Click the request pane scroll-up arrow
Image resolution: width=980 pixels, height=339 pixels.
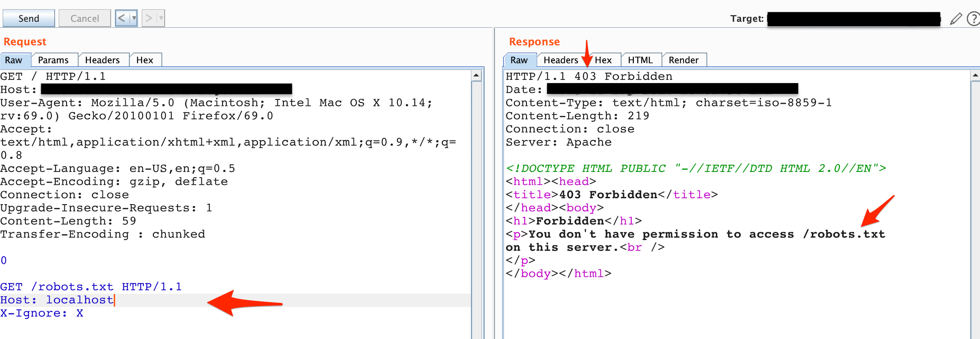point(476,76)
